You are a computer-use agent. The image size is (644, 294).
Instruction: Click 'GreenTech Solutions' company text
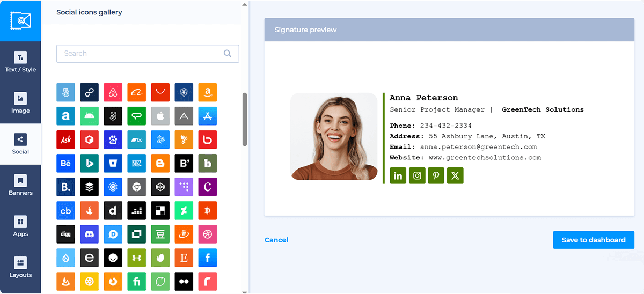pyautogui.click(x=543, y=109)
